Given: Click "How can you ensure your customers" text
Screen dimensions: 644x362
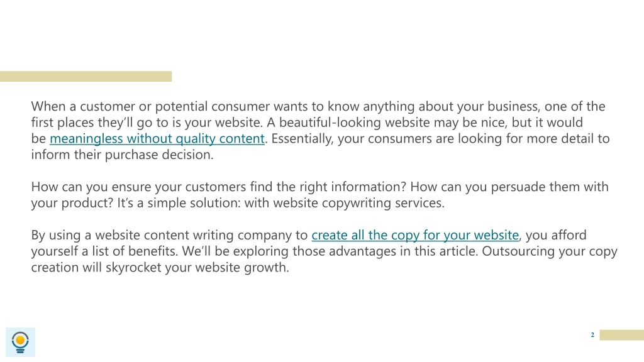Looking at the screenshot, I should [138, 187].
